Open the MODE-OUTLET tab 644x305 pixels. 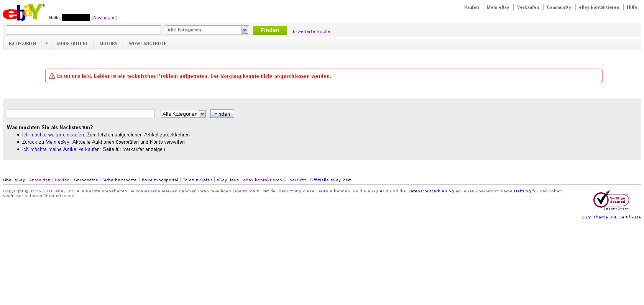[x=72, y=43]
